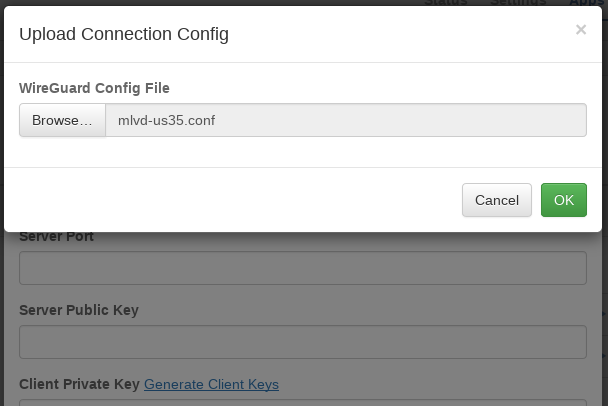Confirm upload with the OK button

(563, 200)
